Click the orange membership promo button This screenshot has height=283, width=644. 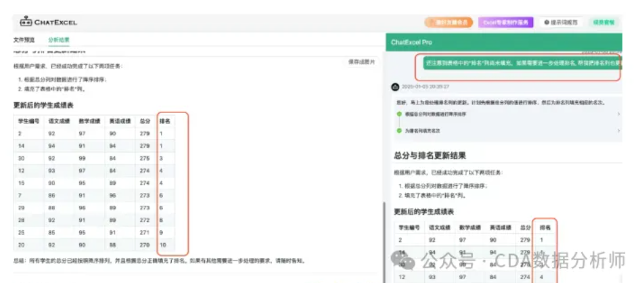(448, 22)
